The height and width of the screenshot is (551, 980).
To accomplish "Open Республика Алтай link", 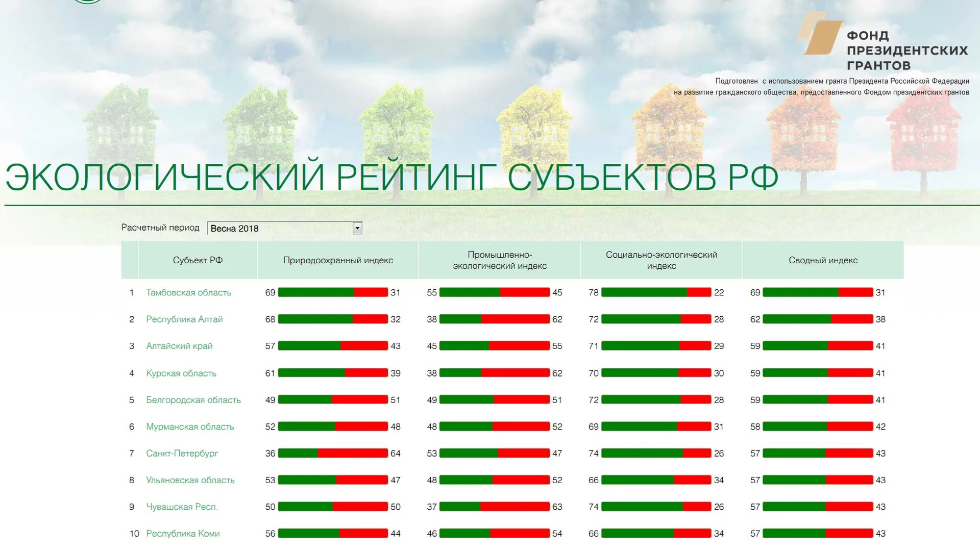I will tap(184, 319).
